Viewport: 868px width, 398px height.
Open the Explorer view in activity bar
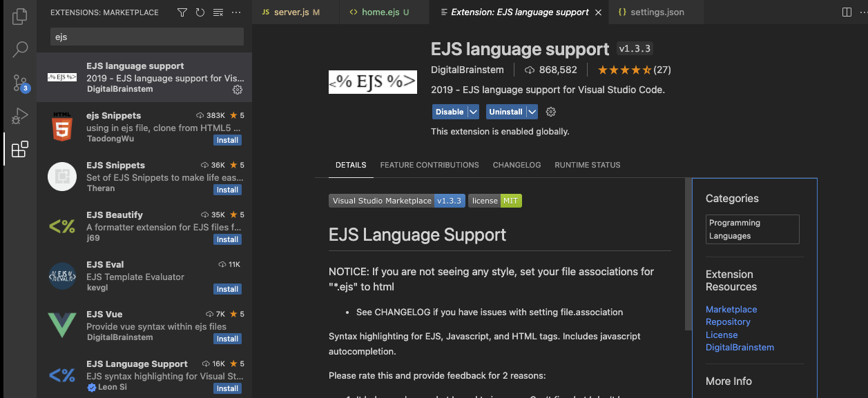click(x=20, y=16)
